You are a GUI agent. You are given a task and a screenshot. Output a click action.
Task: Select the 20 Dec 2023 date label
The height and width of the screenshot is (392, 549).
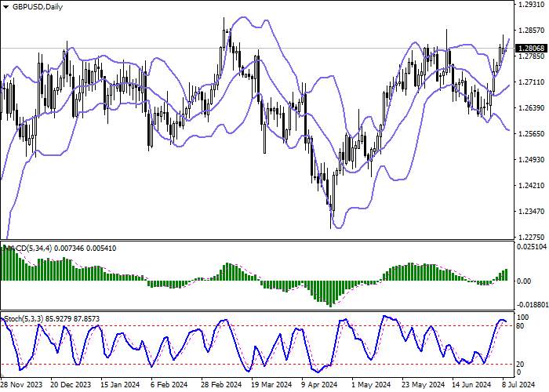(x=71, y=384)
